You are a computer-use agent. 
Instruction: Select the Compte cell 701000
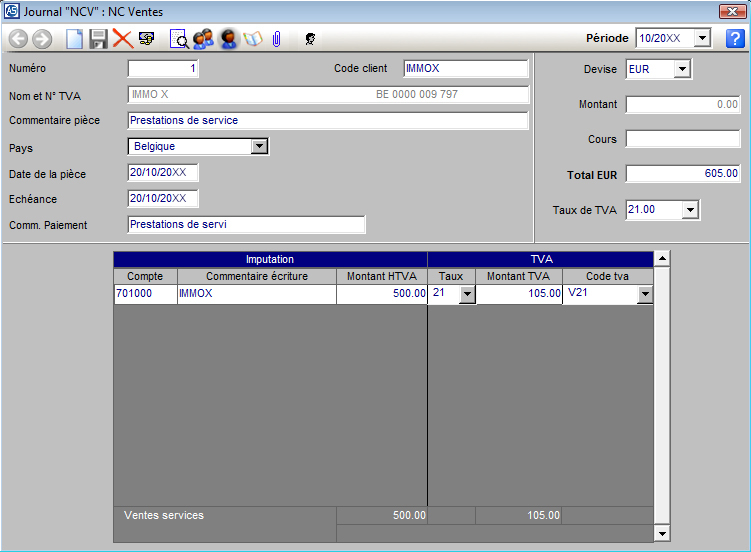(145, 294)
